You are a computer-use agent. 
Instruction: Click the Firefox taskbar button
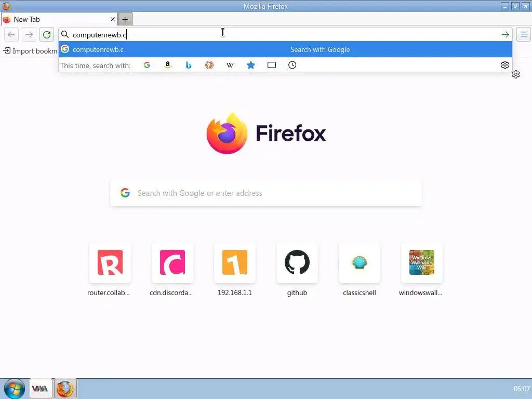click(x=65, y=389)
